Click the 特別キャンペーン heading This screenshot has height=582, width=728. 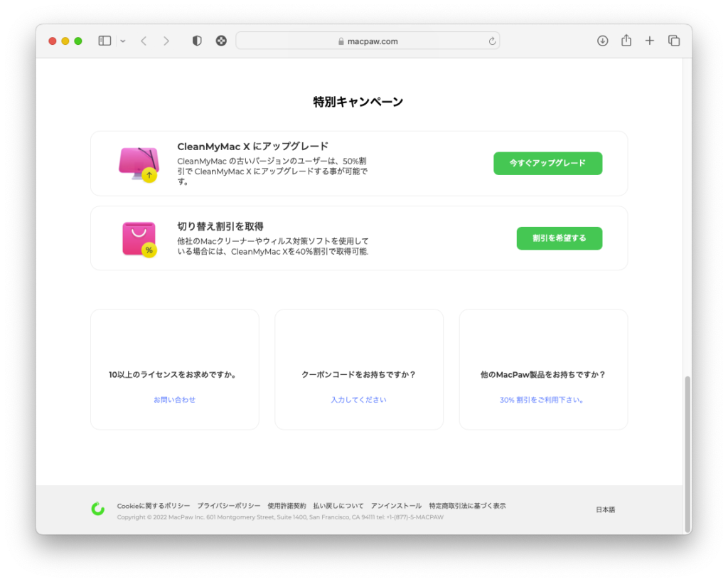pyautogui.click(x=358, y=102)
